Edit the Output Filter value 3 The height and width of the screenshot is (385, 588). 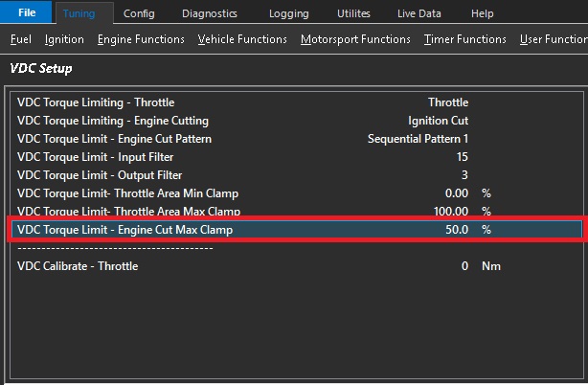click(x=464, y=175)
